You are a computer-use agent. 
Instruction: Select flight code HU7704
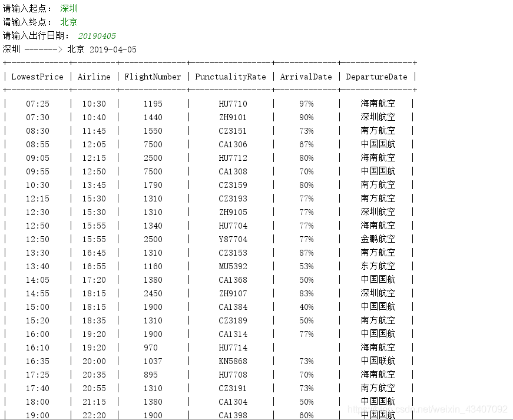pos(233,226)
